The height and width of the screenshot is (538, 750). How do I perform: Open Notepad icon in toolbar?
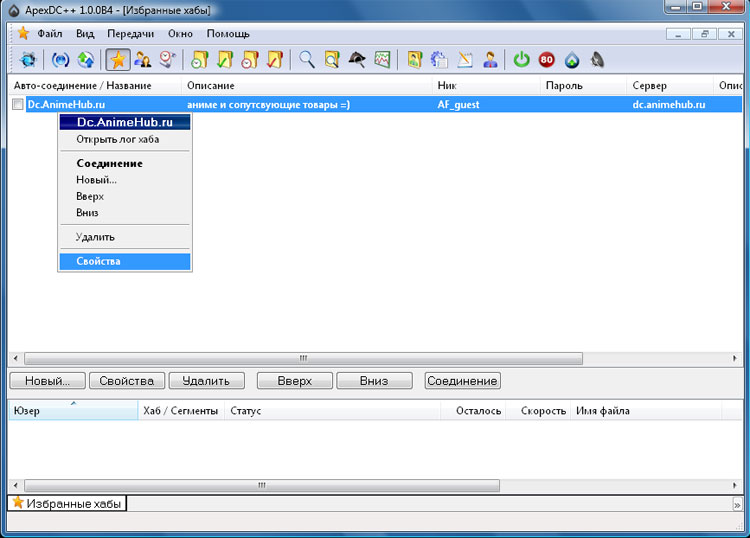464,60
